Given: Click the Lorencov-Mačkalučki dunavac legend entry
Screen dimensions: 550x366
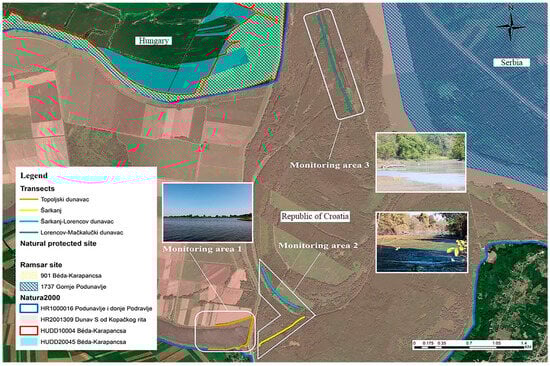Looking at the screenshot, I should pyautogui.click(x=82, y=232).
